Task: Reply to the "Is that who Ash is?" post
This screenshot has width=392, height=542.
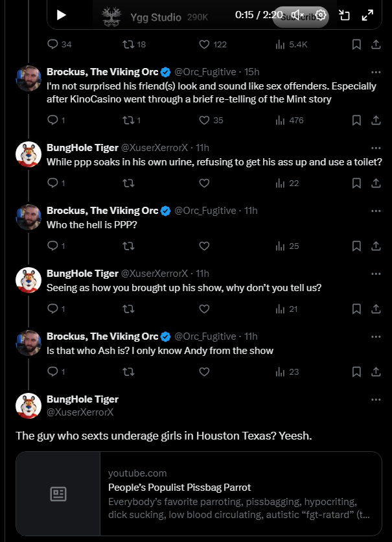Action: click(53, 372)
